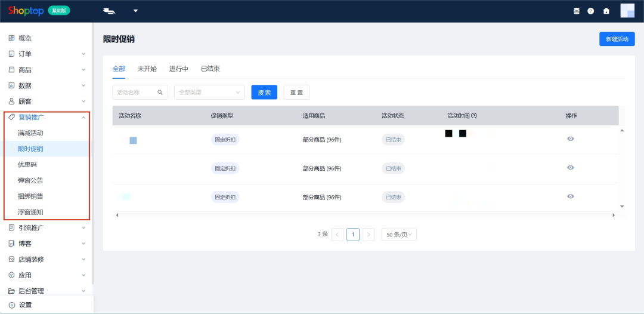
Task: Click the 数据 chart icon
Action: [11, 85]
